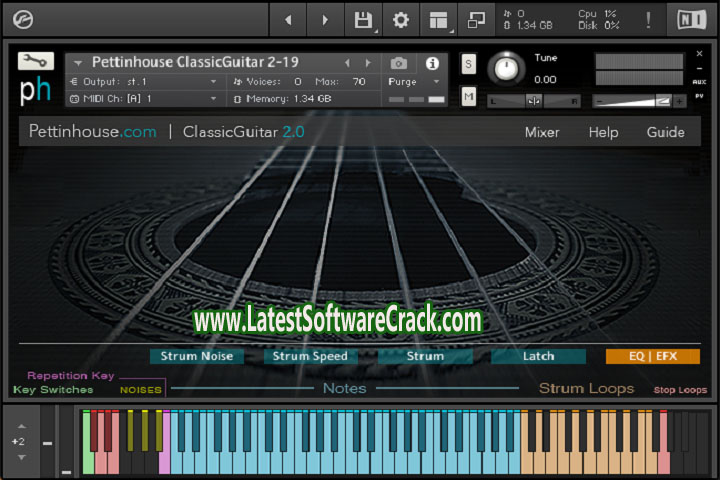Click the Repetition Key label
720x480 pixels.
click(70, 376)
